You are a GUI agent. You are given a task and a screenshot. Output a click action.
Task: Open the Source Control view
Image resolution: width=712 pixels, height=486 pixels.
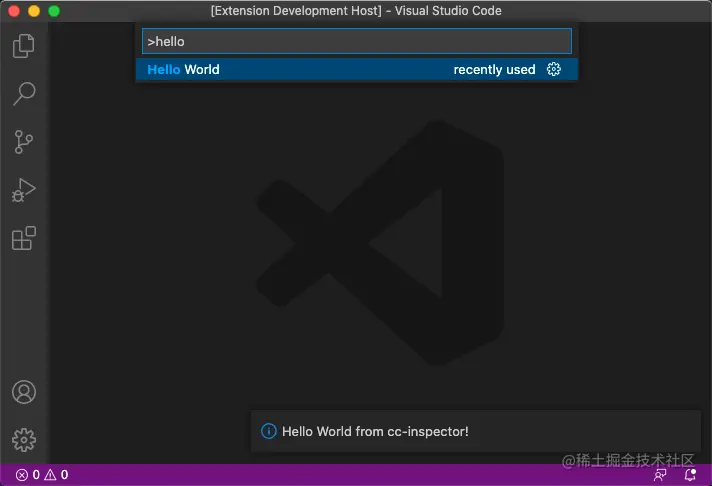tap(24, 142)
